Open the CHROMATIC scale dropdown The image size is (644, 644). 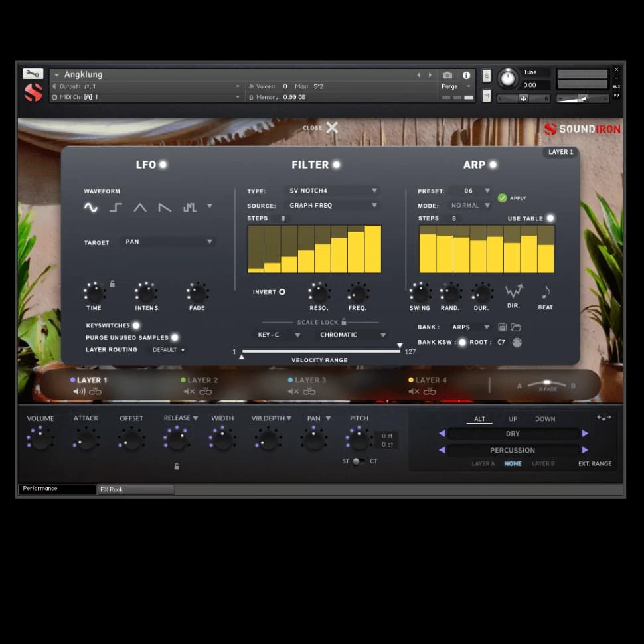coord(352,335)
